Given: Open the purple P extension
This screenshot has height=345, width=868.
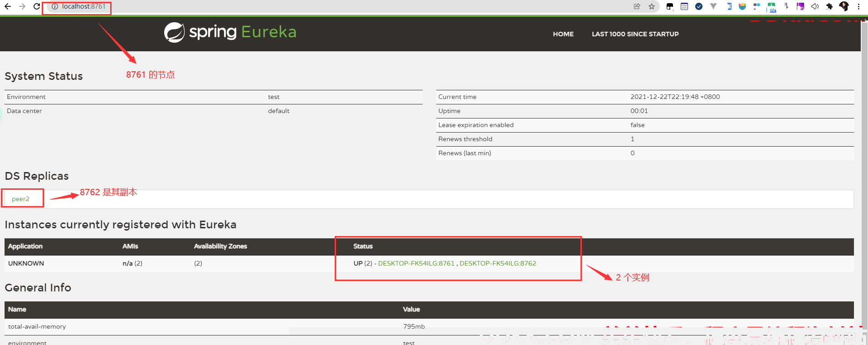Looking at the screenshot, I should click(x=800, y=6).
